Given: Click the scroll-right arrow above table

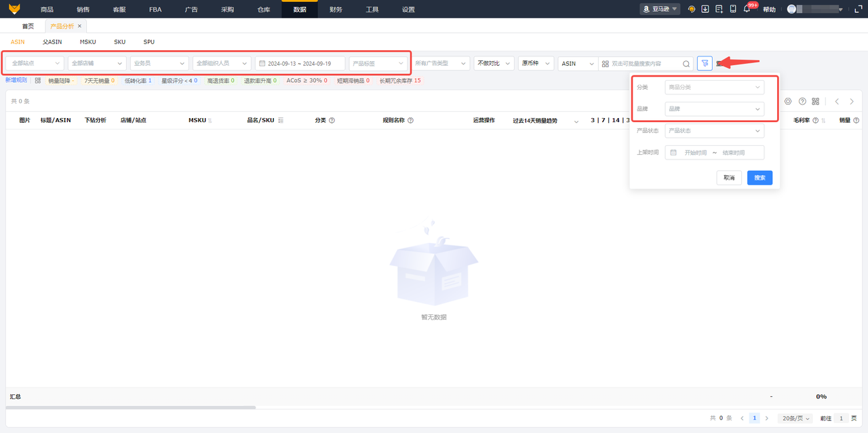Looking at the screenshot, I should (852, 101).
